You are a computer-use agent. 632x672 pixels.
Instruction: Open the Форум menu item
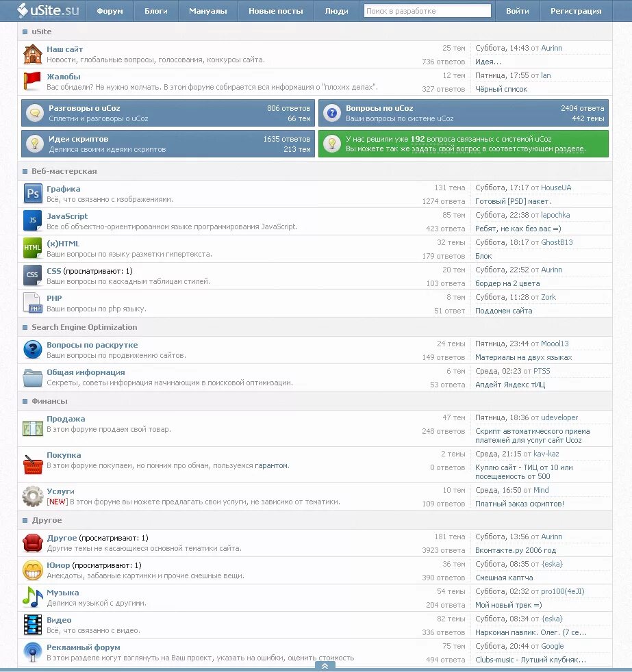[110, 11]
